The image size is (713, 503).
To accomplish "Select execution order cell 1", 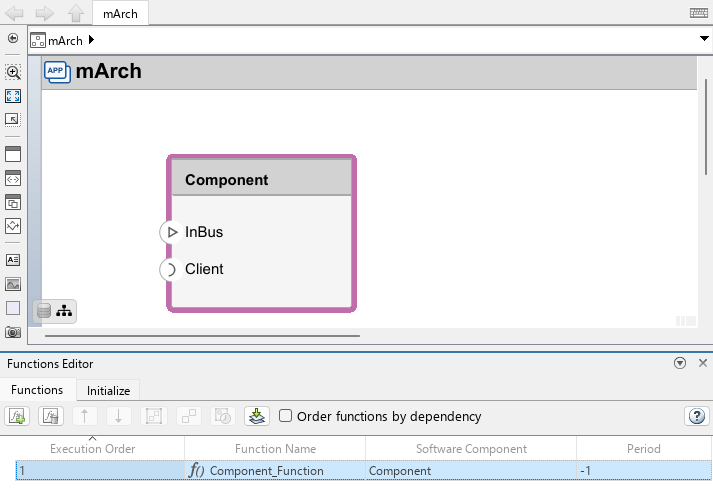I will point(100,471).
